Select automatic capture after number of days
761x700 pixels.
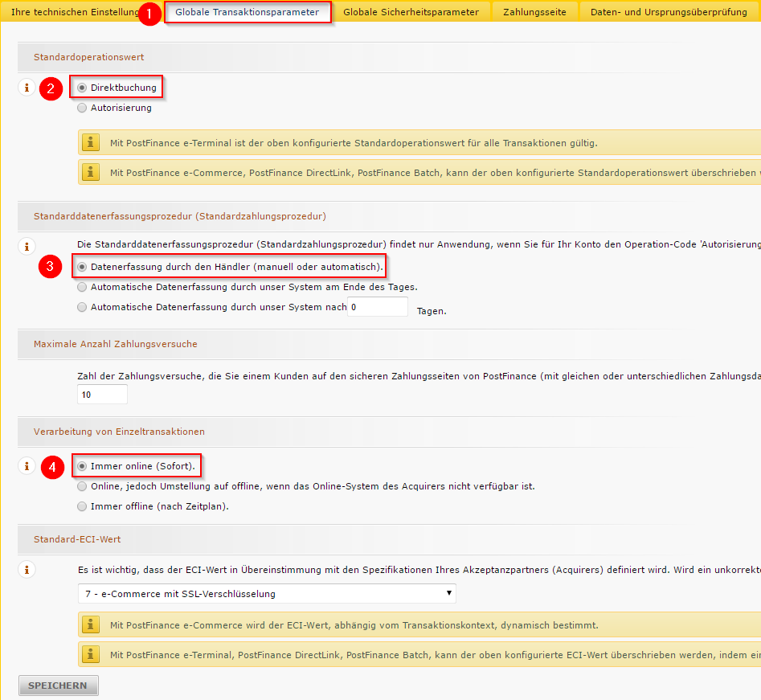click(x=82, y=307)
